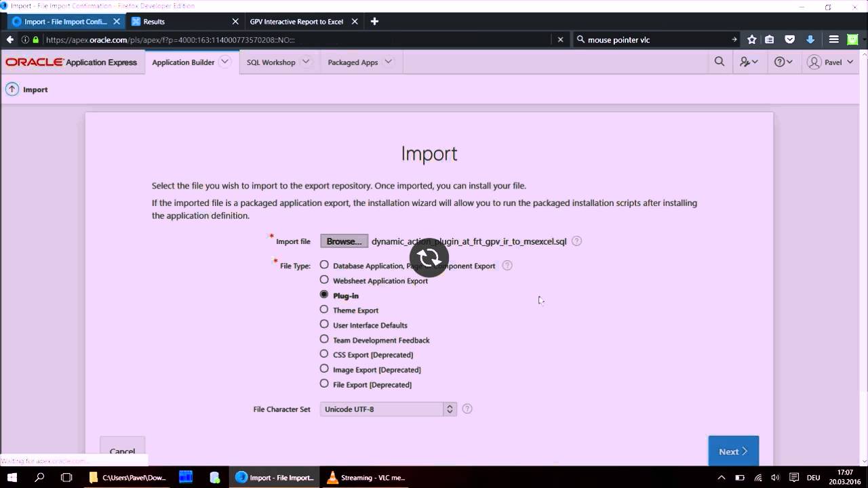This screenshot has height=488, width=868.
Task: Switch to Import - File Import Confirmation tab
Action: coord(66,22)
